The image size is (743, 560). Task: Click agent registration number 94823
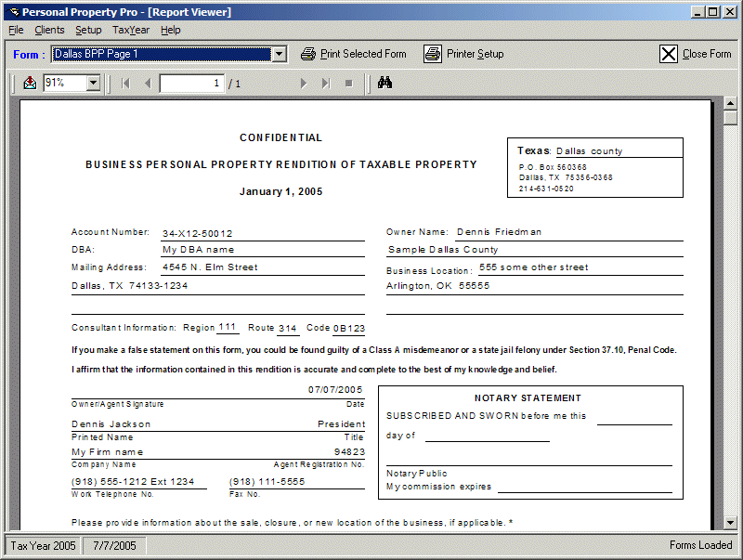[350, 452]
